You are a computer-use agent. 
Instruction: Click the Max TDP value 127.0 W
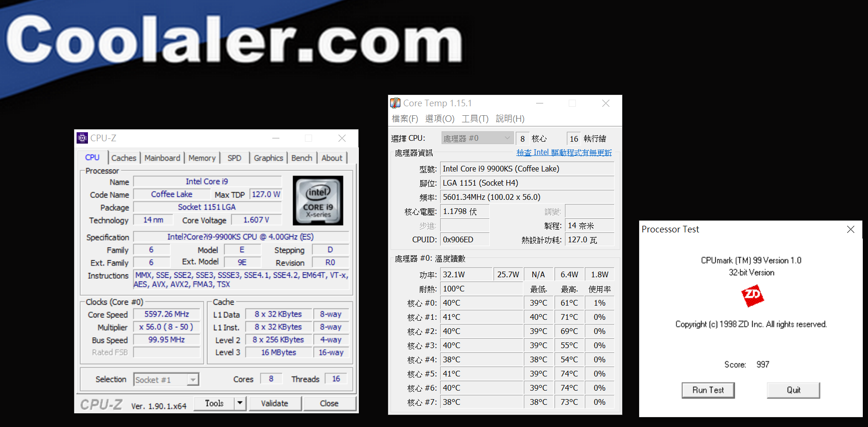pyautogui.click(x=266, y=194)
